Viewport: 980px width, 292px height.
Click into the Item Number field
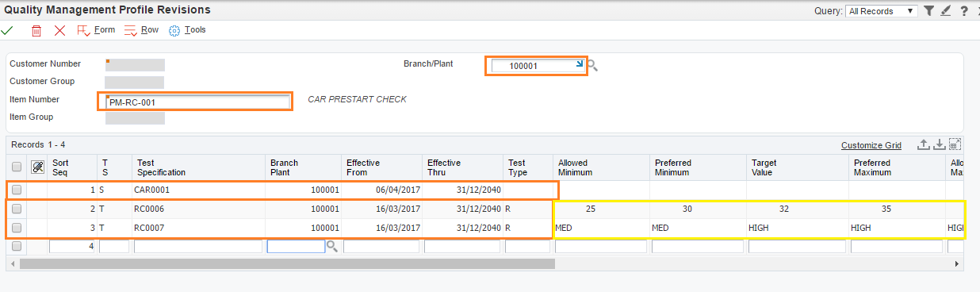pos(198,102)
